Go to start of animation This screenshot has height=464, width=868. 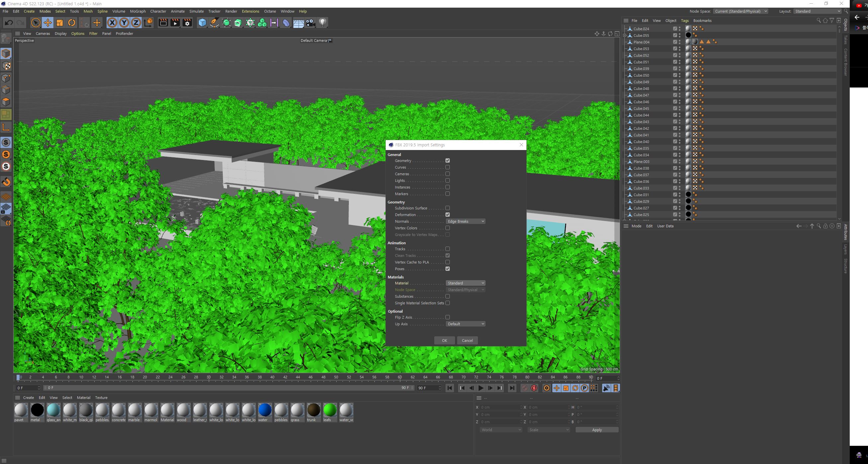450,388
